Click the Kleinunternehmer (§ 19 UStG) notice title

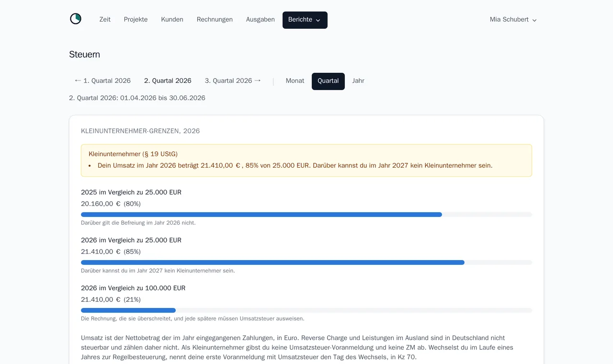pos(133,154)
